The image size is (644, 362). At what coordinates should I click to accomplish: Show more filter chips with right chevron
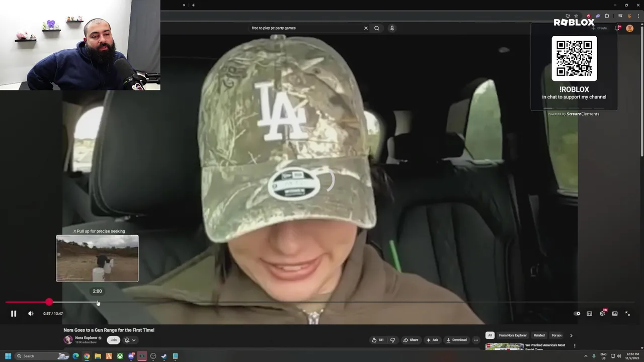point(571,335)
